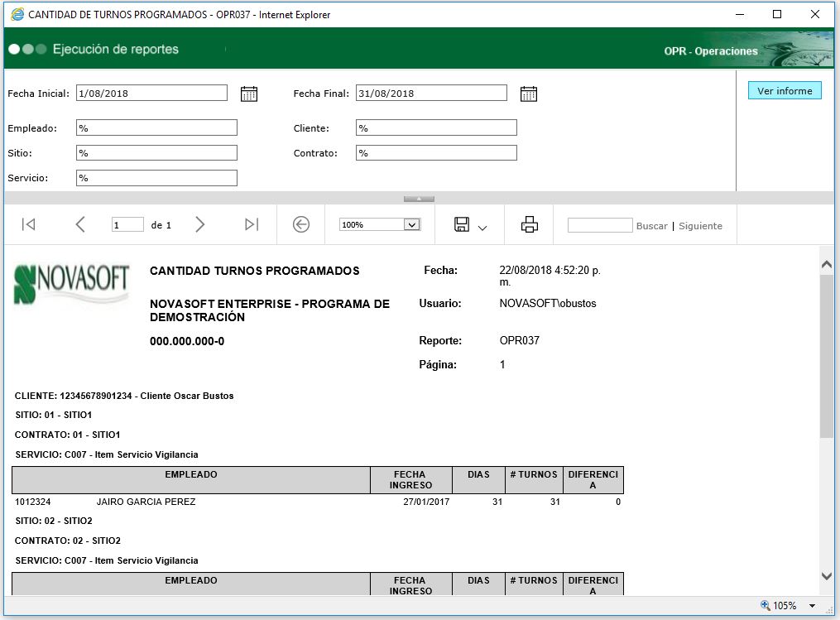Jump to last report page

(252, 224)
